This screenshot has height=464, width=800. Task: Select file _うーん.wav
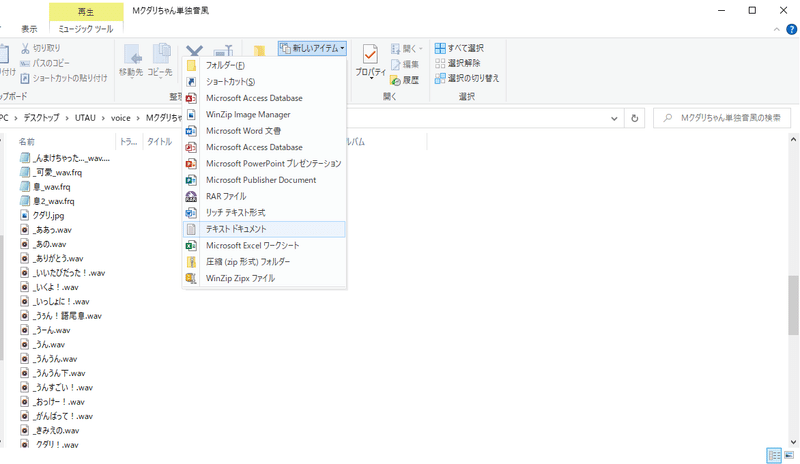point(45,330)
